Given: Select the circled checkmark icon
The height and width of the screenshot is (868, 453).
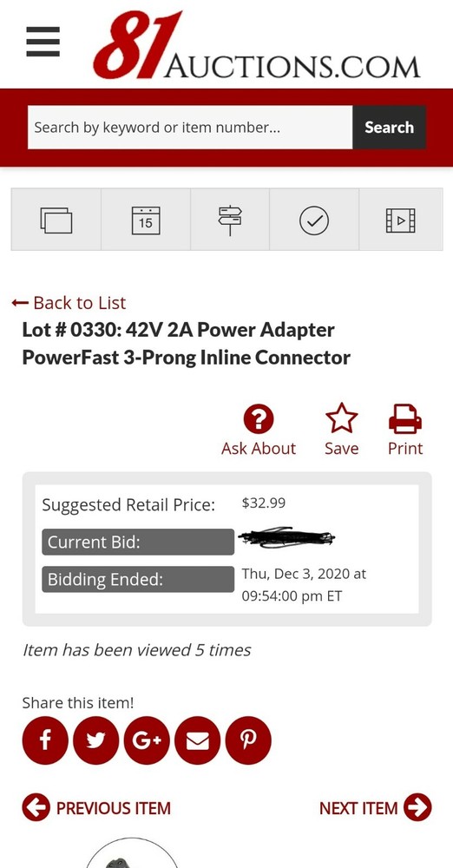Looking at the screenshot, I should tap(314, 220).
